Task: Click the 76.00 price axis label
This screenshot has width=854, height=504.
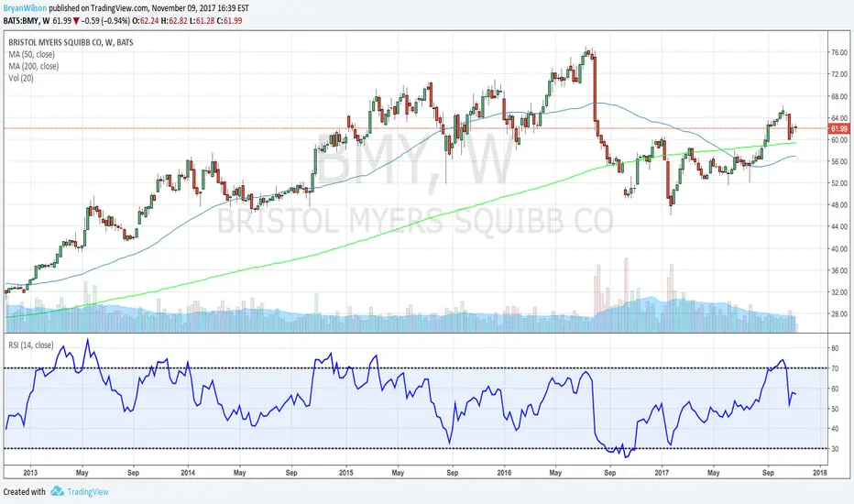Action: (839, 53)
